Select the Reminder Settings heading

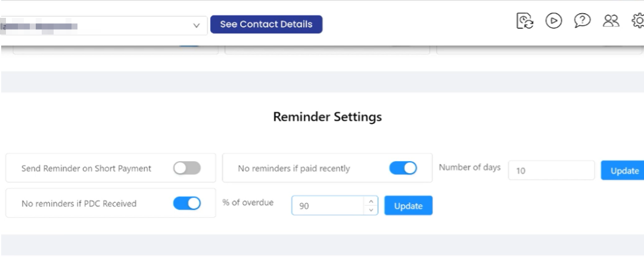click(x=327, y=117)
